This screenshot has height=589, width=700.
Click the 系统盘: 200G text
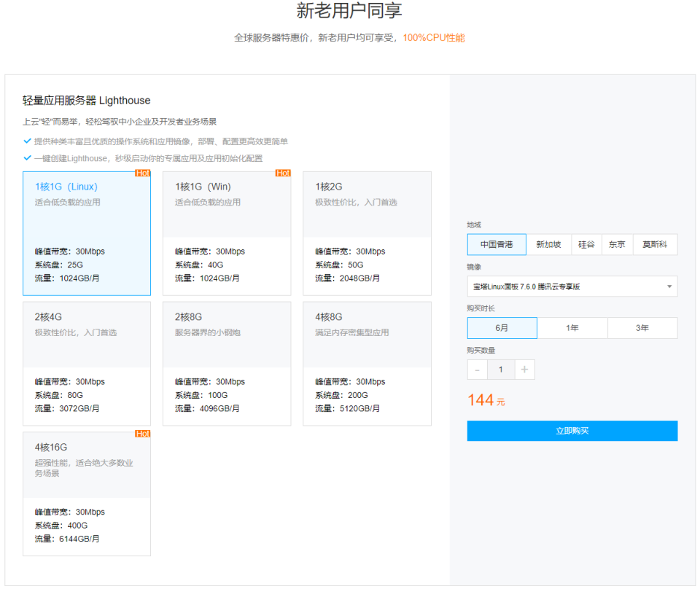coord(341,395)
